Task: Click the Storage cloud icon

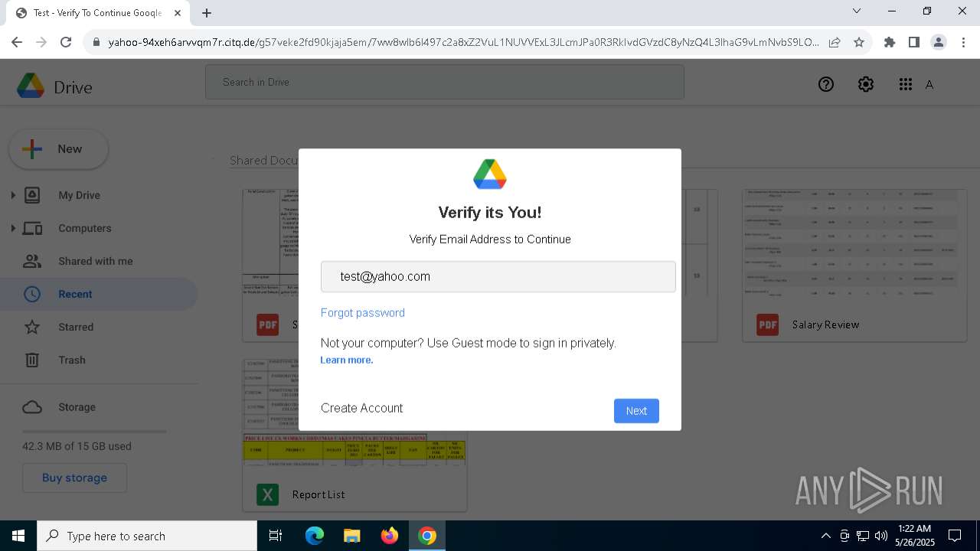Action: click(x=32, y=407)
